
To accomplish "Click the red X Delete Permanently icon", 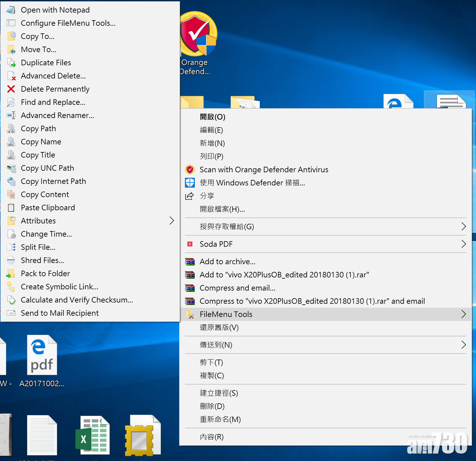I will (11, 89).
